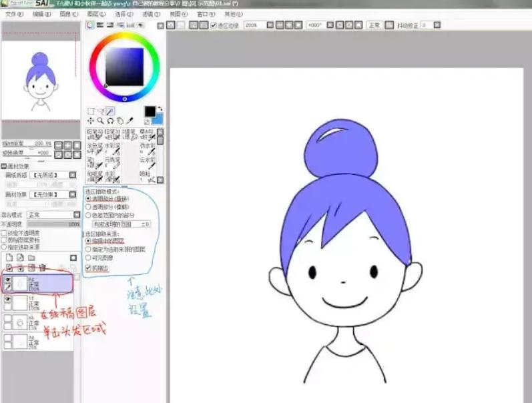Viewport: 532px width, 403px height.
Task: Click the navigator preview thumbnail
Action: click(x=41, y=81)
